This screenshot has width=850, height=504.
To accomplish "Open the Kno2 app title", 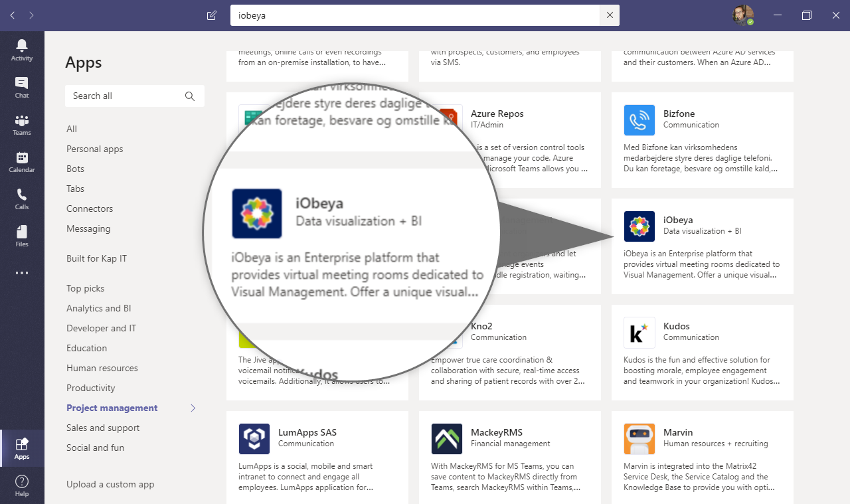I will (481, 326).
